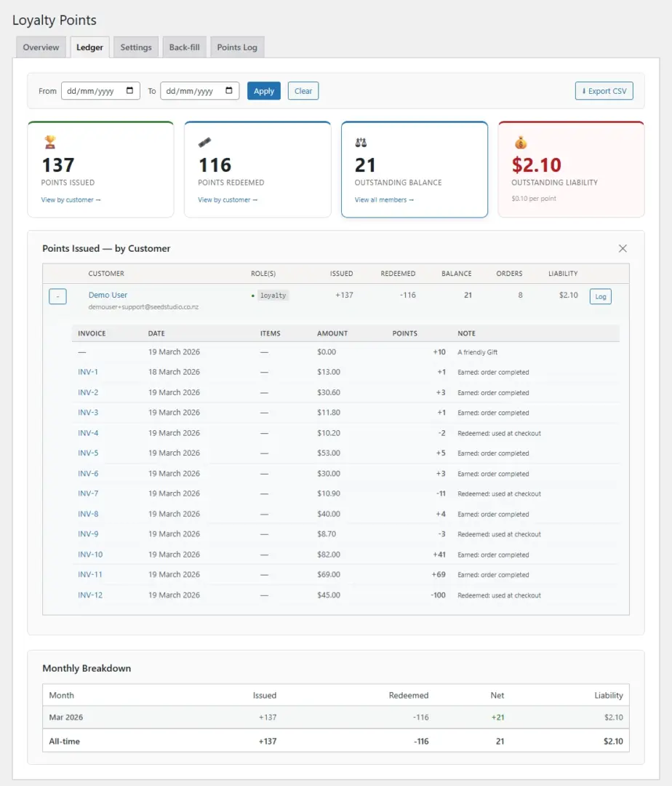Click View all members link
The height and width of the screenshot is (786, 672).
pos(384,200)
